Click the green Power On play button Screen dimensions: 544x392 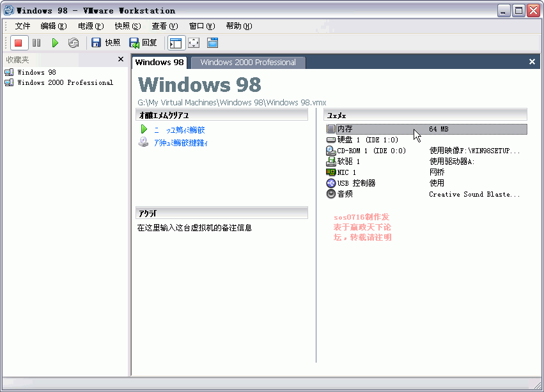coord(55,43)
